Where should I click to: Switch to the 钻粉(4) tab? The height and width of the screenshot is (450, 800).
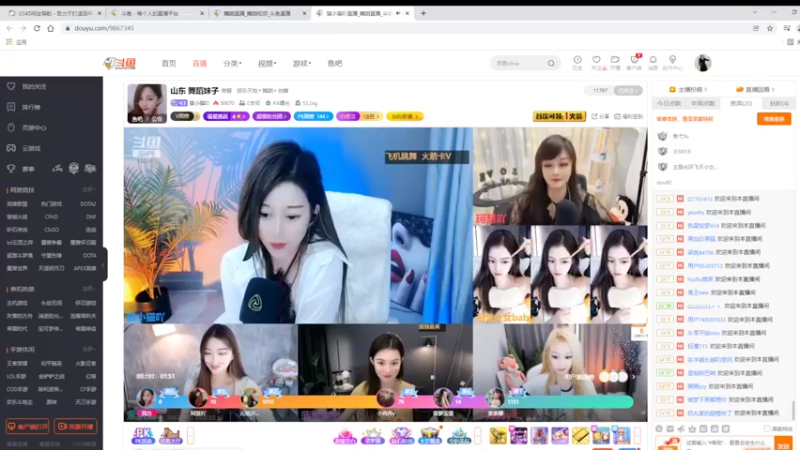[x=779, y=103]
